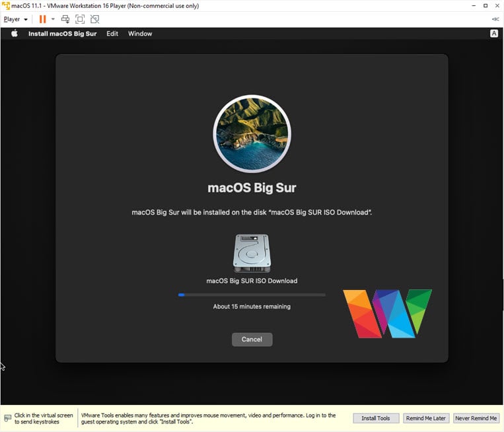The image size is (504, 432).
Task: Click the macOS Big Sur title heading
Action: (252, 188)
